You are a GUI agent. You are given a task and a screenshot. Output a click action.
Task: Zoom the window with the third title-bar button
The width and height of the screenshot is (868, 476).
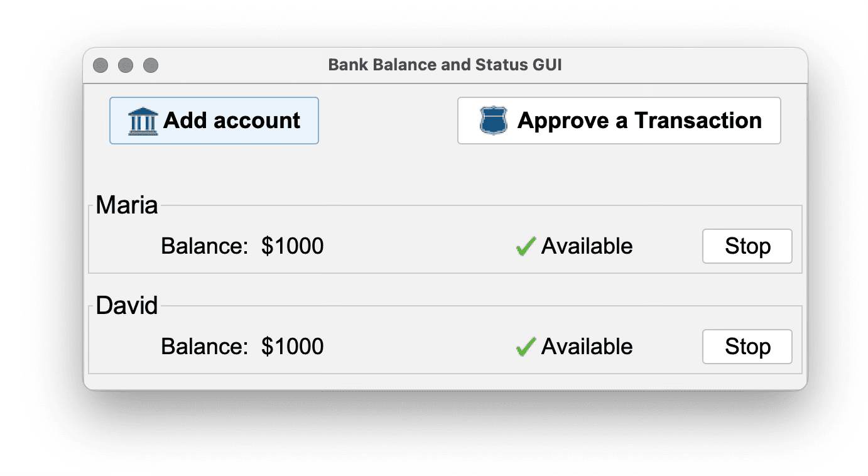tap(151, 65)
